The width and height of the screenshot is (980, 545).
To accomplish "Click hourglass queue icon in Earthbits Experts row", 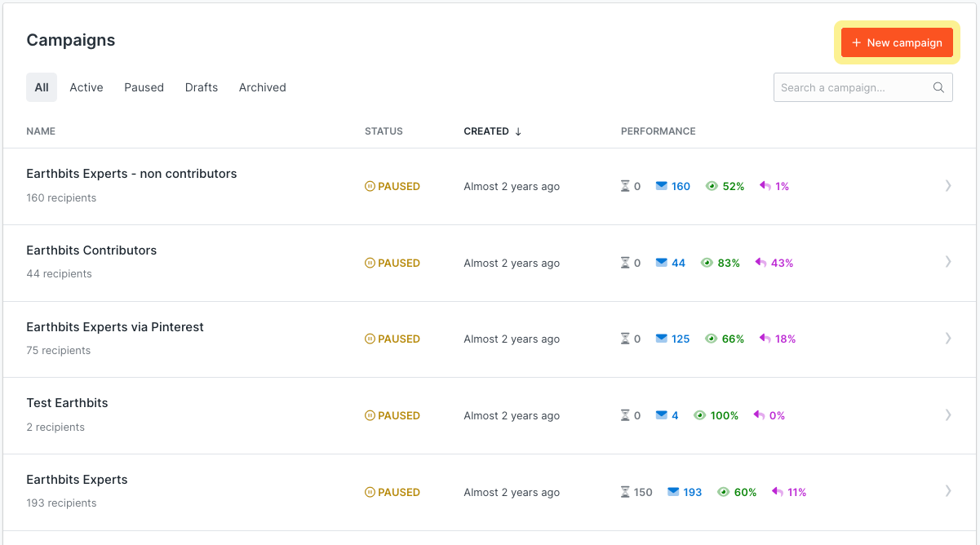I will [625, 492].
